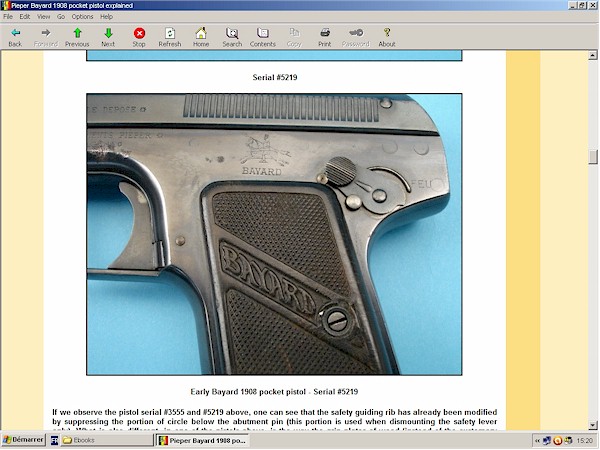The width and height of the screenshot is (600, 450).
Task: Click paragraph starting 'If we observe the pistol'
Action: tap(275, 421)
